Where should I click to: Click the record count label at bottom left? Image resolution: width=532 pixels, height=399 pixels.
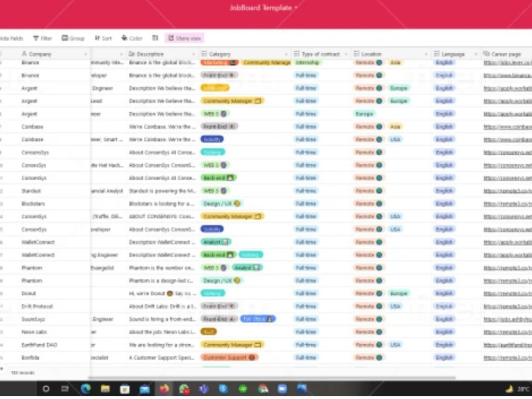[22, 373]
